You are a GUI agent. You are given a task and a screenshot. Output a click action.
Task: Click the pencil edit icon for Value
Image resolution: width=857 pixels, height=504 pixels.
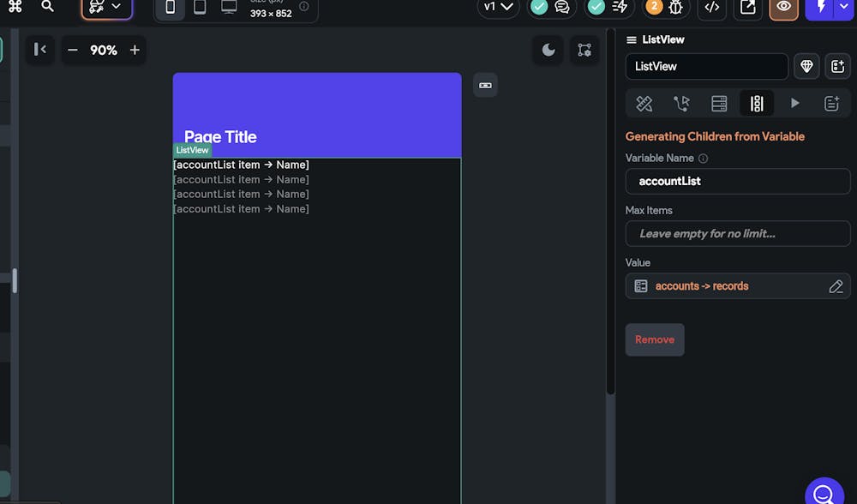point(836,286)
